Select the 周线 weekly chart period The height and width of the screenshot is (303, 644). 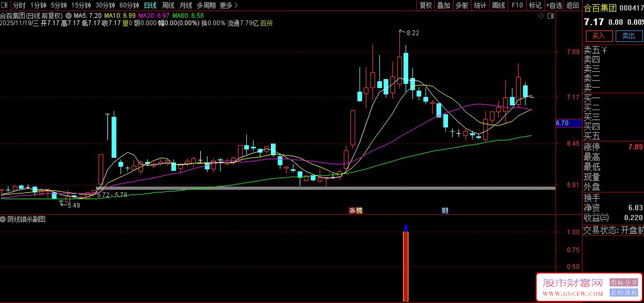(168, 5)
